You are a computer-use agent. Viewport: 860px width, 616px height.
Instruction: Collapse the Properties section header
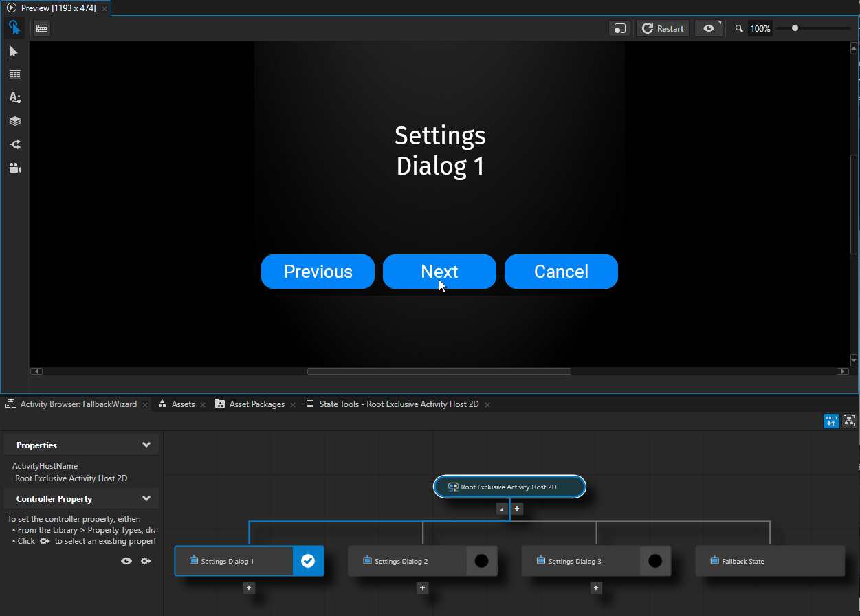coord(146,445)
